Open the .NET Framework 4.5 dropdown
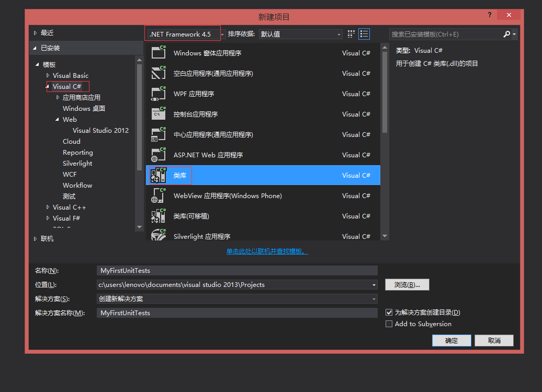The width and height of the screenshot is (542, 392). point(223,34)
